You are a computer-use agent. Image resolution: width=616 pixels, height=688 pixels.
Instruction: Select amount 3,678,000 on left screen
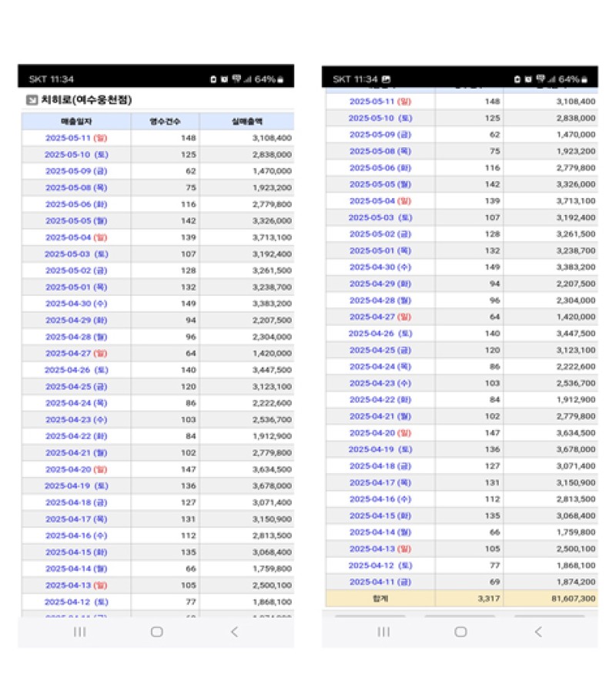pyautogui.click(x=272, y=485)
